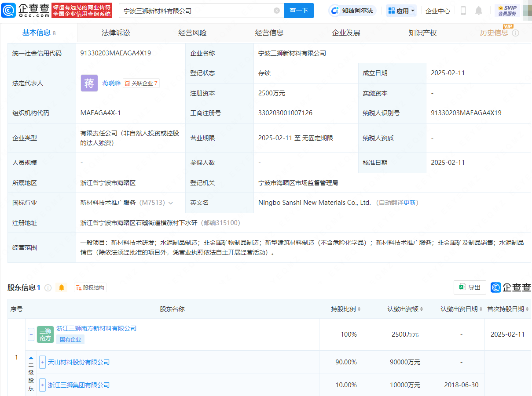
Task: Click the 组织机构代码 value MAEAGA4X-1
Action: [x=100, y=113]
